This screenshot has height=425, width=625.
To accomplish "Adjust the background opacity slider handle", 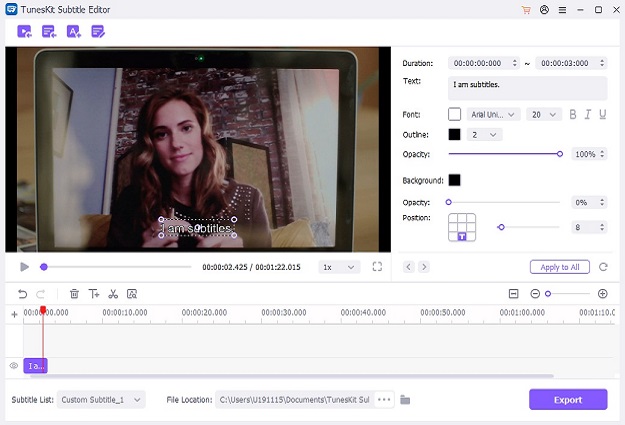I will (x=448, y=202).
